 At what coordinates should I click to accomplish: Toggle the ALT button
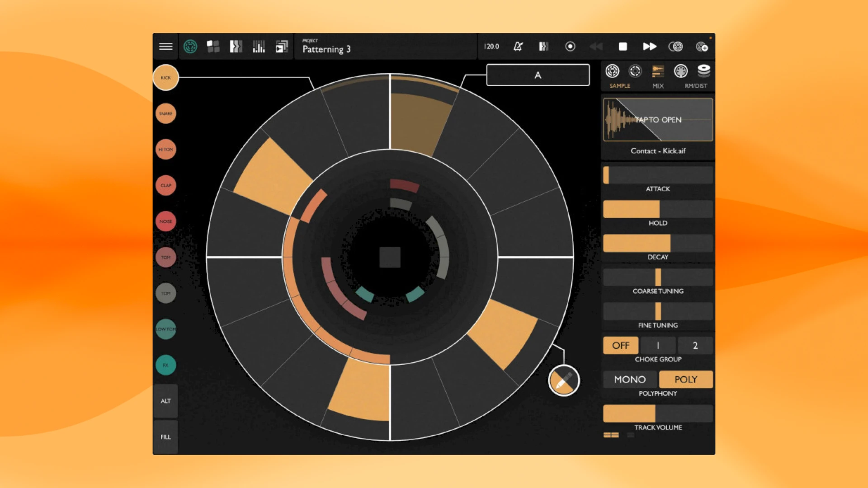click(x=165, y=401)
